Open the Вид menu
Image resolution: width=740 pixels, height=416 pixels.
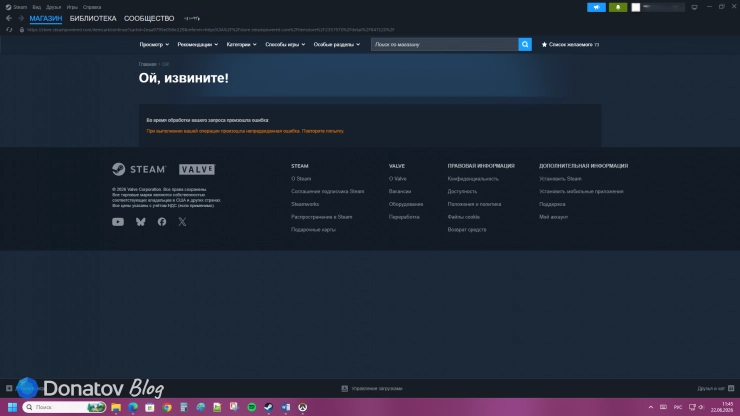36,7
